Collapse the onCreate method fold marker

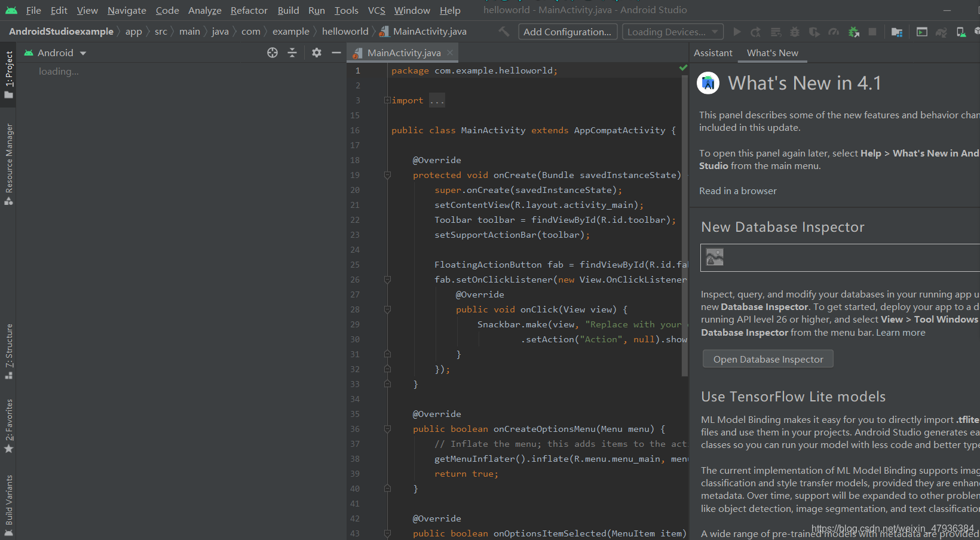click(x=387, y=175)
